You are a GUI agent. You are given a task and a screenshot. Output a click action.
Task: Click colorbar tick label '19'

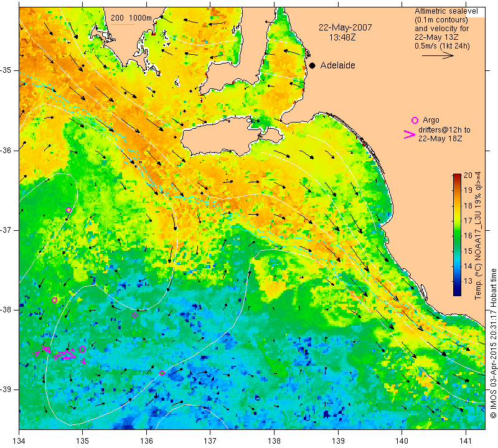(x=468, y=190)
